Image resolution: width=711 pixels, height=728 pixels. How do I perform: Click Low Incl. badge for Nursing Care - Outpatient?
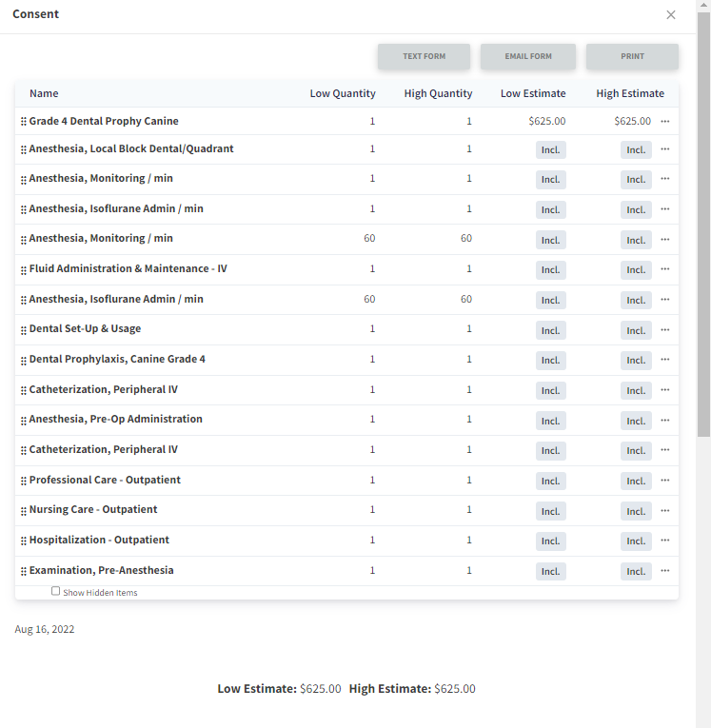click(551, 512)
